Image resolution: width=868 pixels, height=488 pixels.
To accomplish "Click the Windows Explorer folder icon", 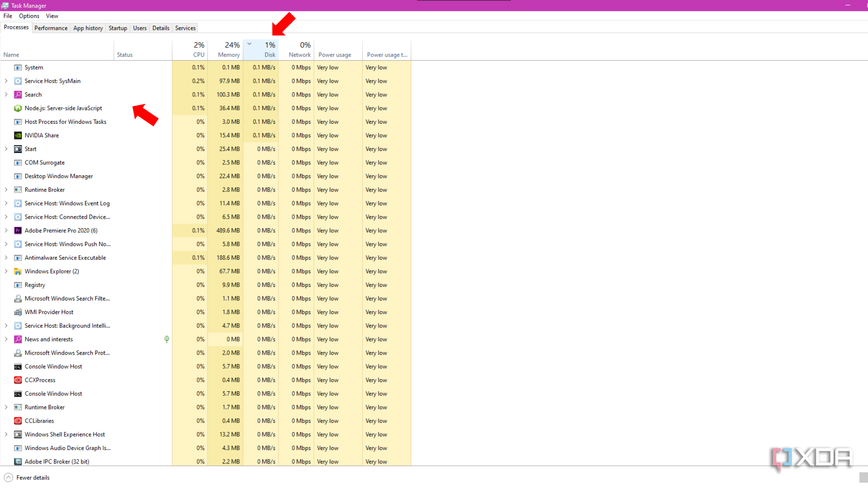I will 18,271.
